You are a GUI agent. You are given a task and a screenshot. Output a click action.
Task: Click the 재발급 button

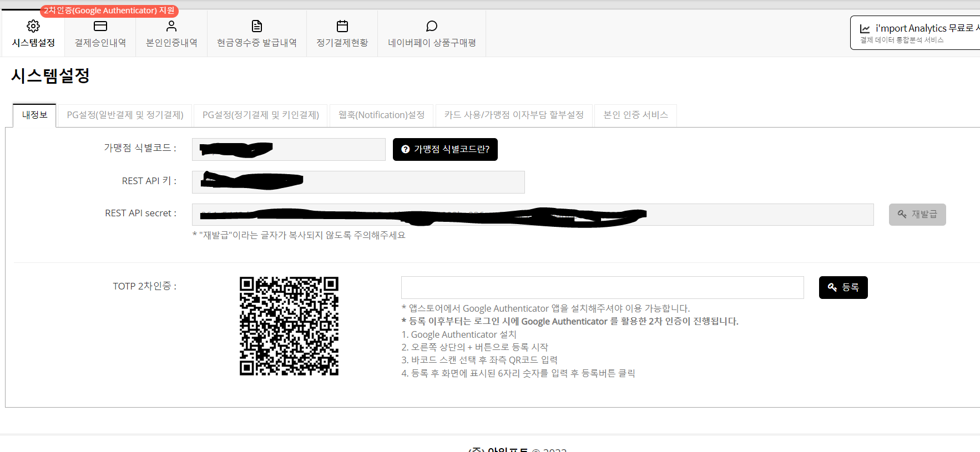[917, 214]
